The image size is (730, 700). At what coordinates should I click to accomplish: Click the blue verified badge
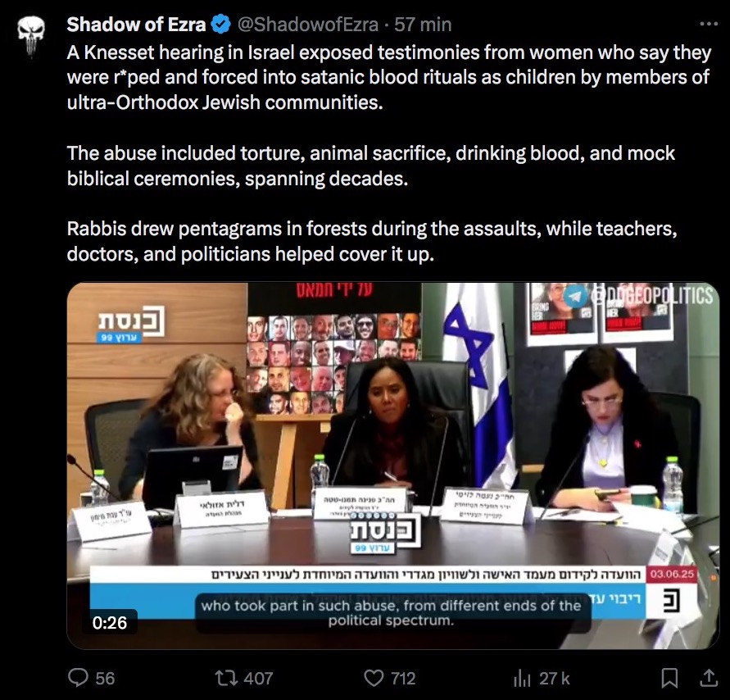[x=221, y=25]
